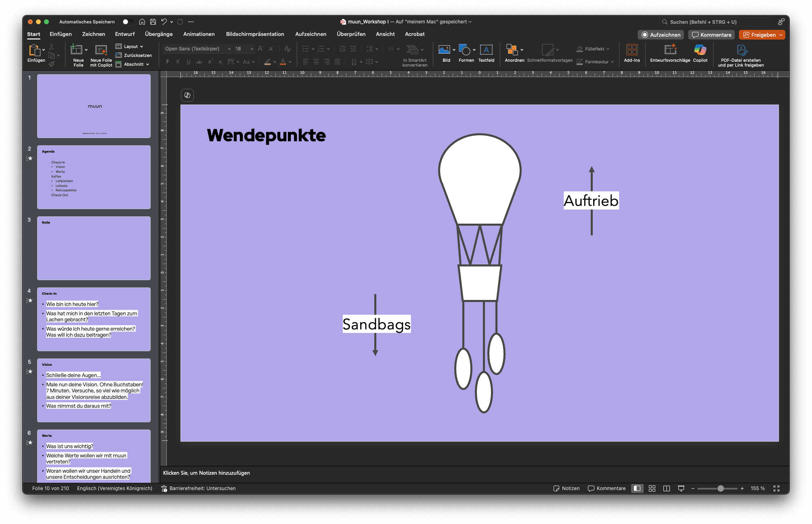Toggle normal view button in status bar
This screenshot has height=524, width=812.
[637, 488]
